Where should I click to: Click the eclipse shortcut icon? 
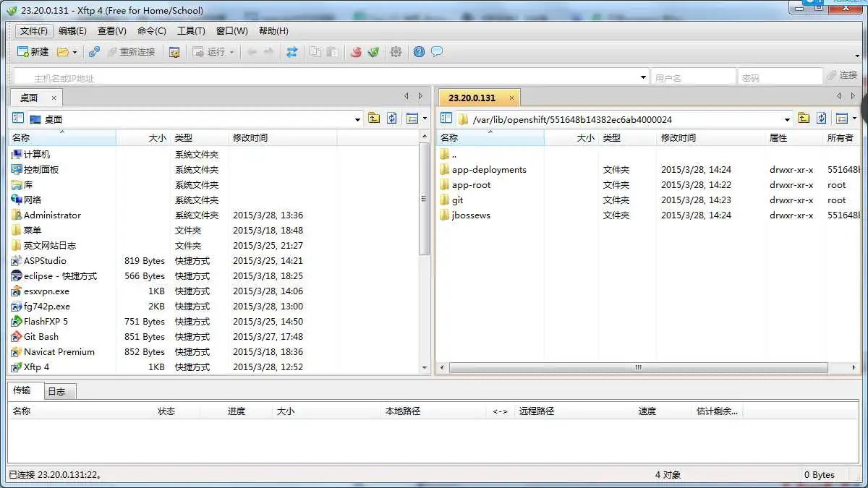17,276
